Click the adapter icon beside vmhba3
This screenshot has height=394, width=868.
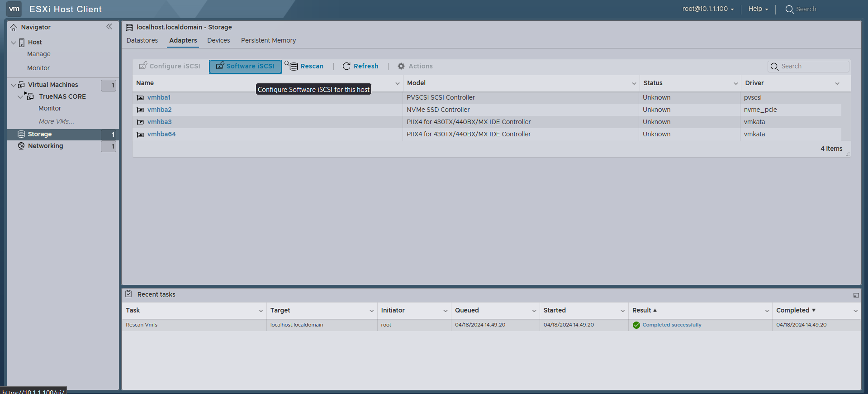(x=140, y=122)
